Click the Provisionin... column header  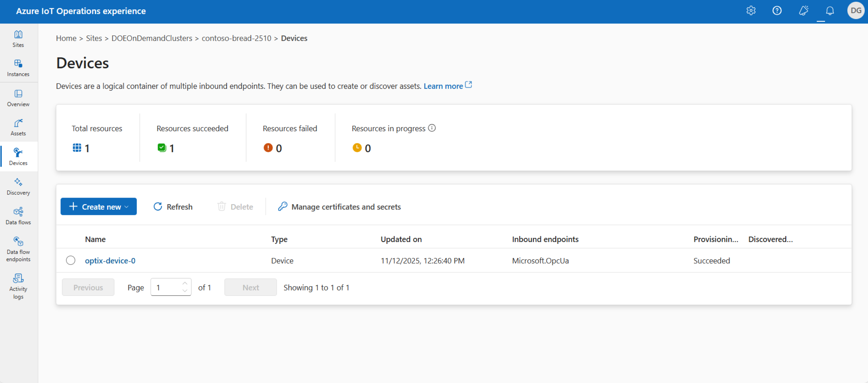pos(716,239)
